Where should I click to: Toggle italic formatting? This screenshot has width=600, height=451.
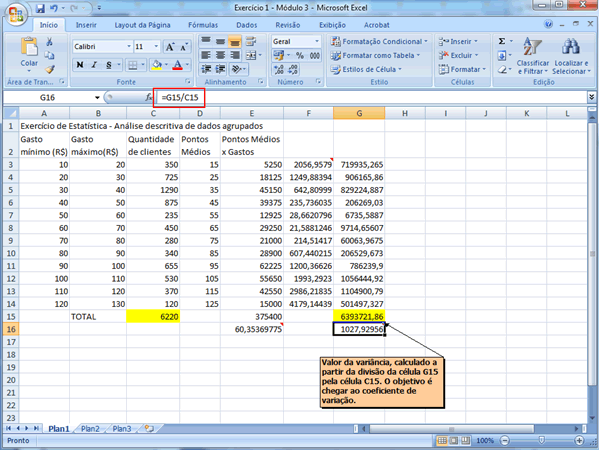93,64
